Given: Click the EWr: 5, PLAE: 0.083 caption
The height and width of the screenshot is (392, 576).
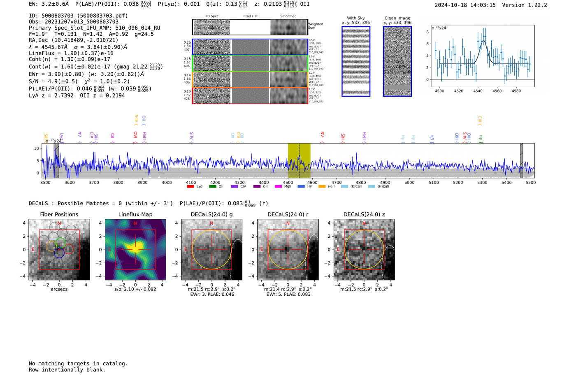Looking at the screenshot, I should tap(288, 294).
